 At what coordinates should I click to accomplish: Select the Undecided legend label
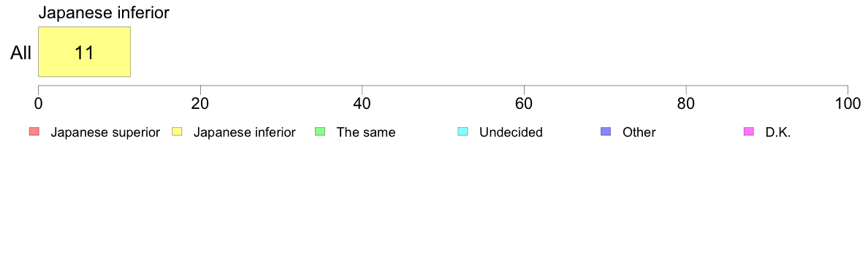[511, 132]
